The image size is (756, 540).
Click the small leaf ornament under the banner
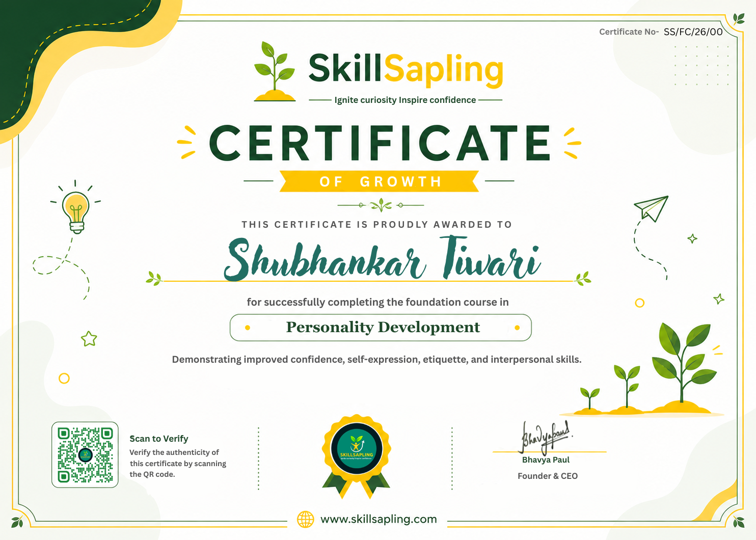[x=381, y=205]
